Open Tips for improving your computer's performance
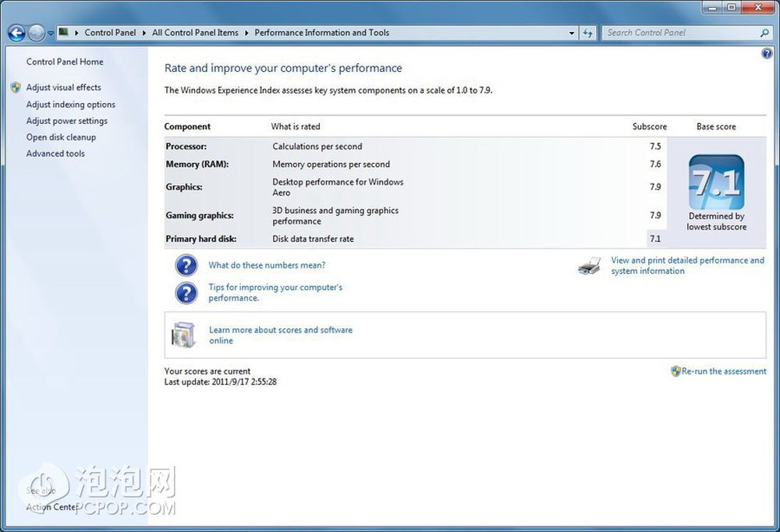The height and width of the screenshot is (532, 780). [x=275, y=293]
